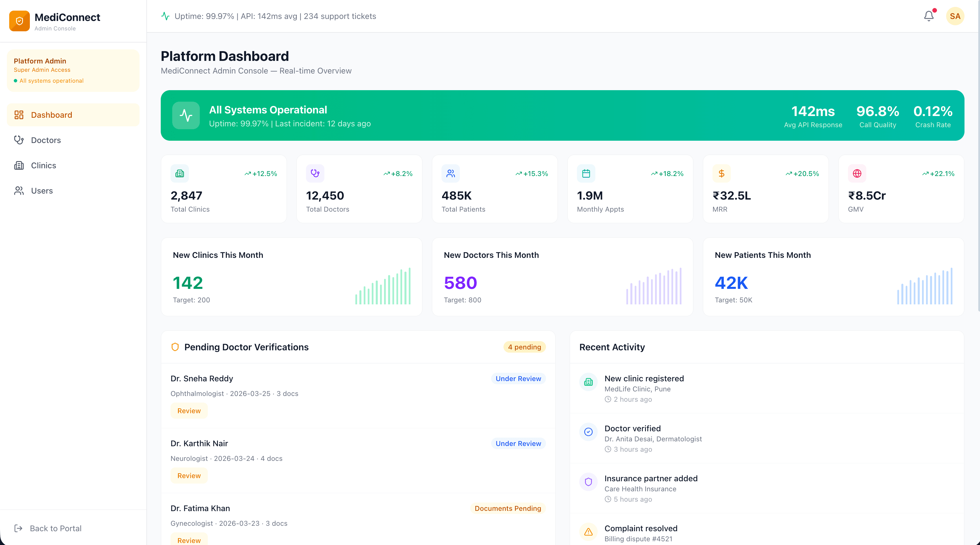This screenshot has height=545, width=980.
Task: Review Dr. Sneha Reddy's verification
Action: [189, 410]
